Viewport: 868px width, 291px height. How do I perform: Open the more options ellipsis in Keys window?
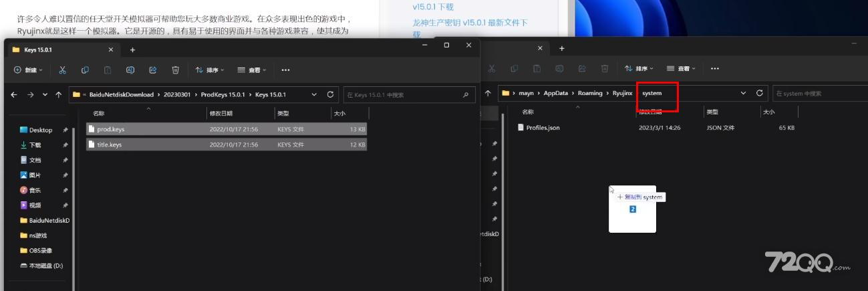pyautogui.click(x=285, y=70)
